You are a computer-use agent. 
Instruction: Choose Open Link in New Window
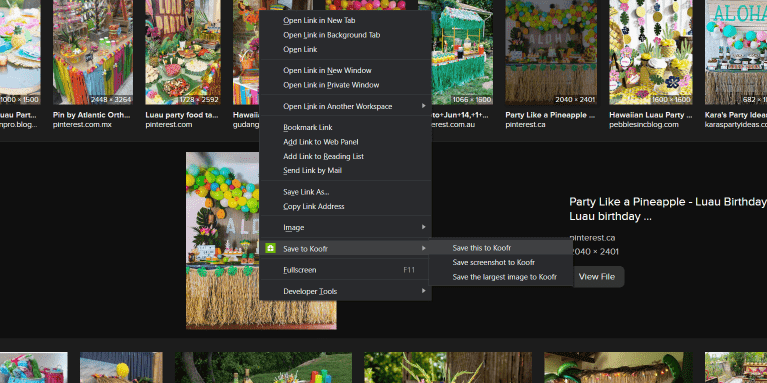[345, 70]
